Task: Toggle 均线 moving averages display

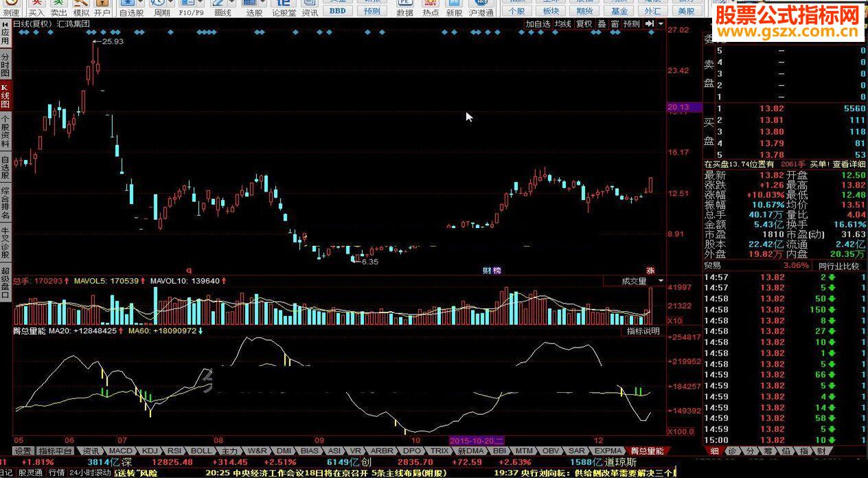Action: (563, 23)
